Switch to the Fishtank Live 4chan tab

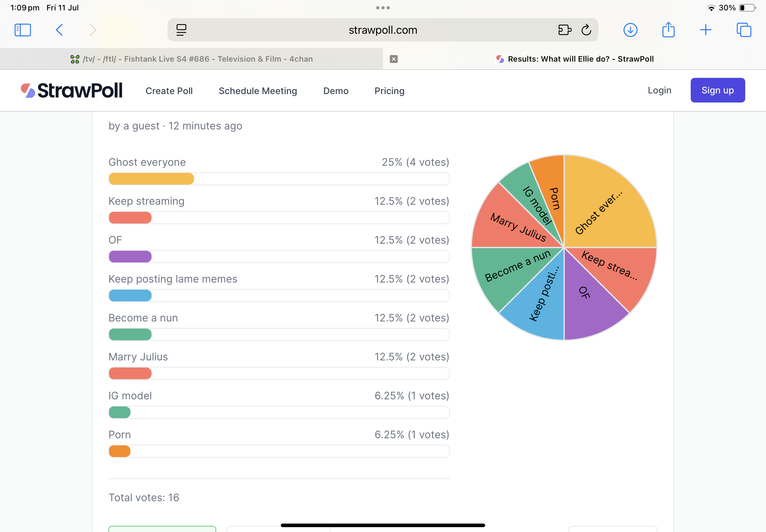[191, 59]
